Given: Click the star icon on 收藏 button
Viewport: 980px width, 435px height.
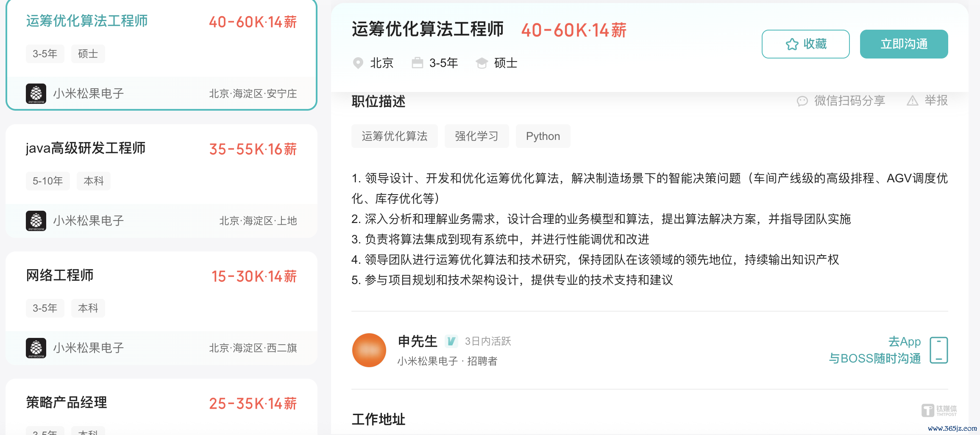Looking at the screenshot, I should point(791,44).
